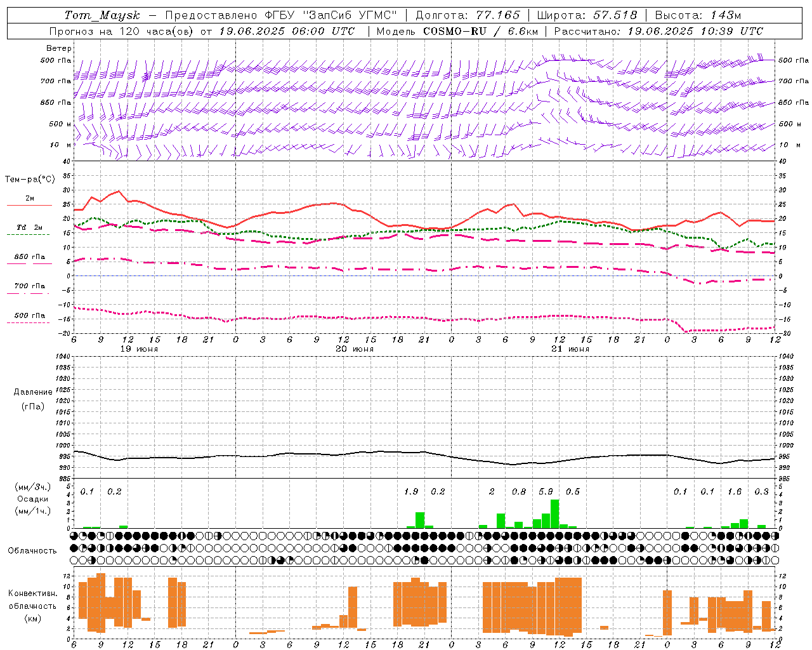
Task: Click the Td 2м legend label
Action: point(29,227)
